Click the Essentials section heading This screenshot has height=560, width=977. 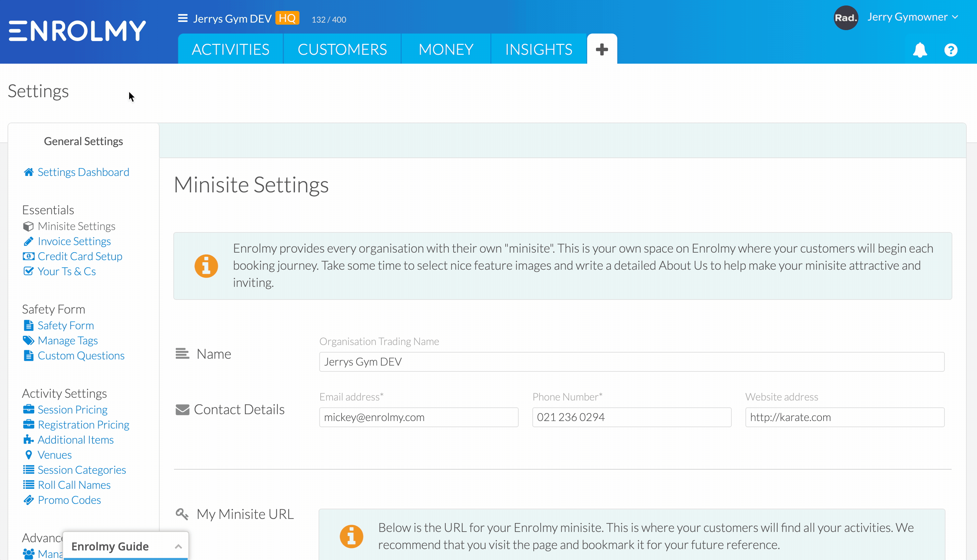48,210
